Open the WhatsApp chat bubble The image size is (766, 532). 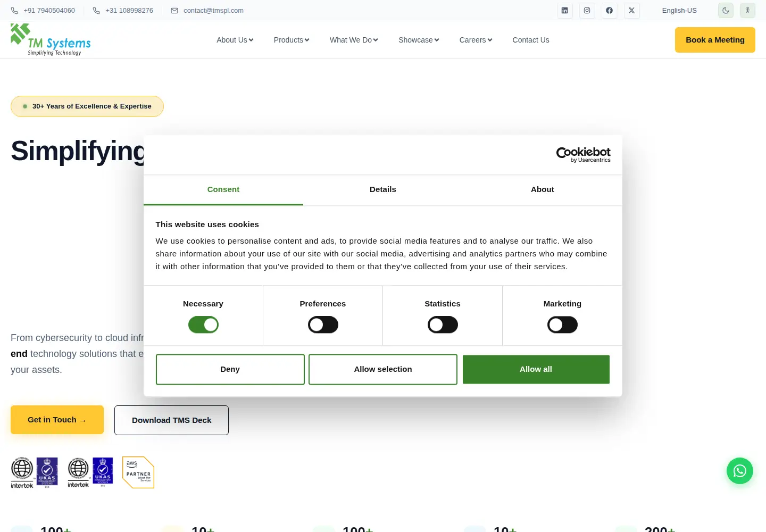point(740,471)
